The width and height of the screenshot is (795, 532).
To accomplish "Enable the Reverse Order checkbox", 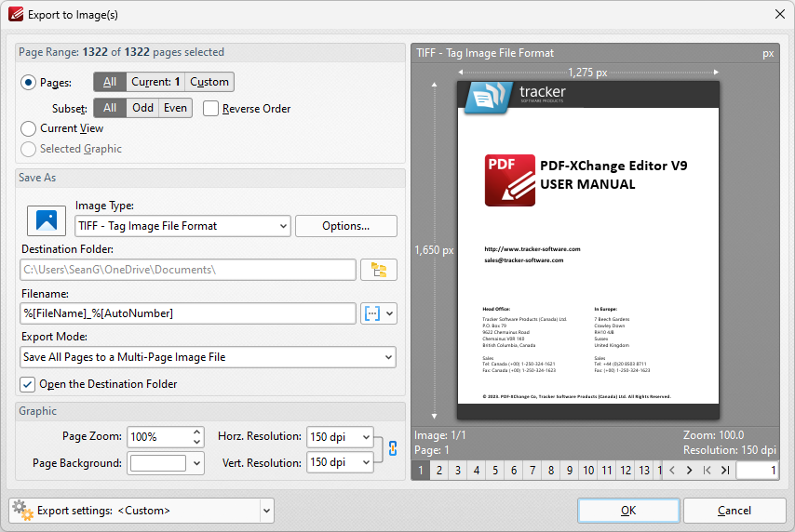I will point(210,109).
